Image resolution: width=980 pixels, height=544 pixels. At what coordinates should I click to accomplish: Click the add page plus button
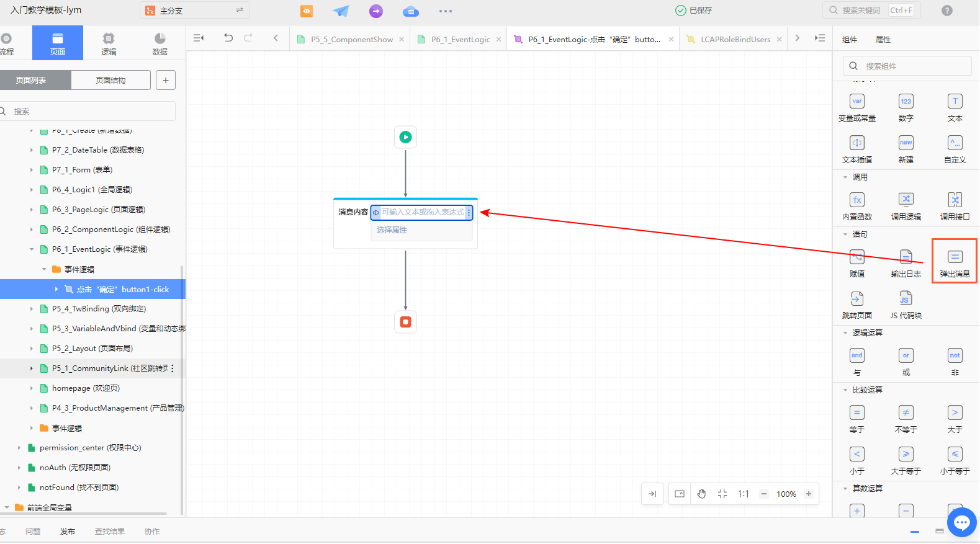pos(166,81)
